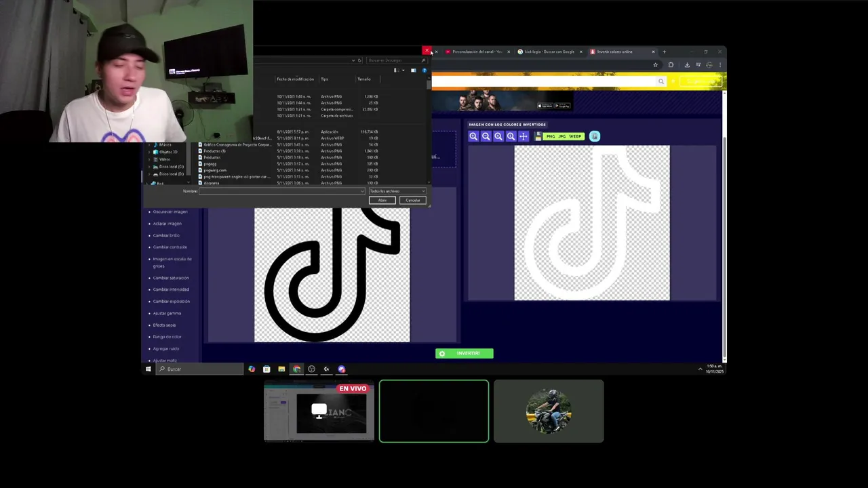Screen dimensions: 868x488
Task: Open Ajustar gamma link
Action: coord(167,313)
